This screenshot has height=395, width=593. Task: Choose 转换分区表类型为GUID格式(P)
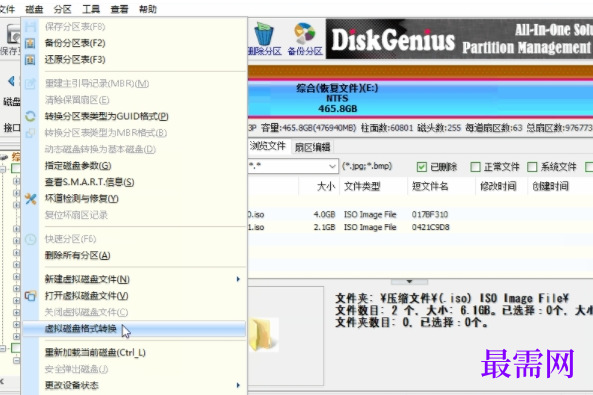[134, 116]
